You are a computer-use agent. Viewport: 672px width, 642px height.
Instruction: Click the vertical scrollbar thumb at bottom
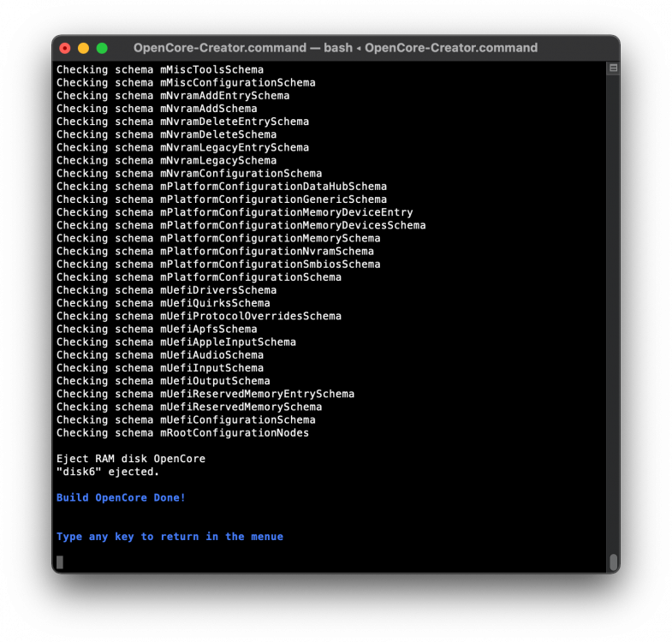613,562
